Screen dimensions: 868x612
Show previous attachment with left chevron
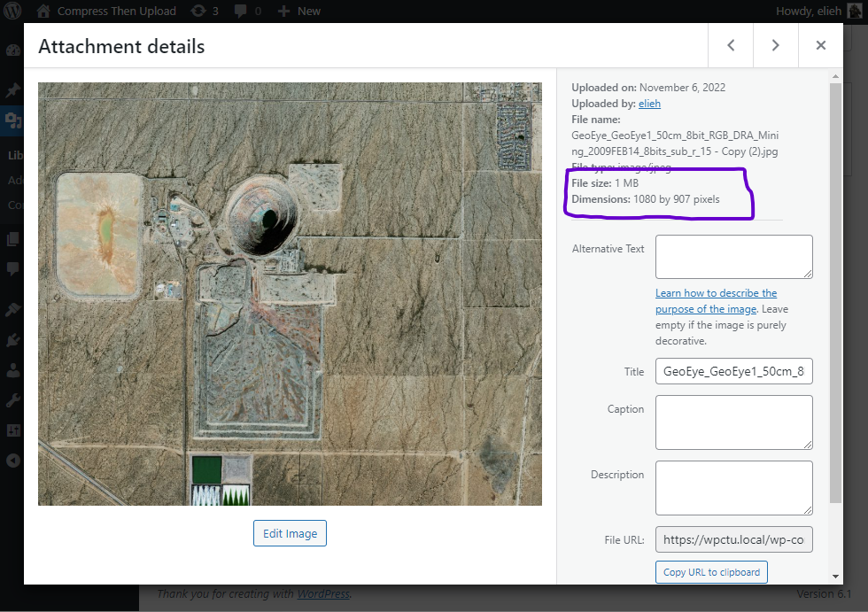(x=731, y=45)
